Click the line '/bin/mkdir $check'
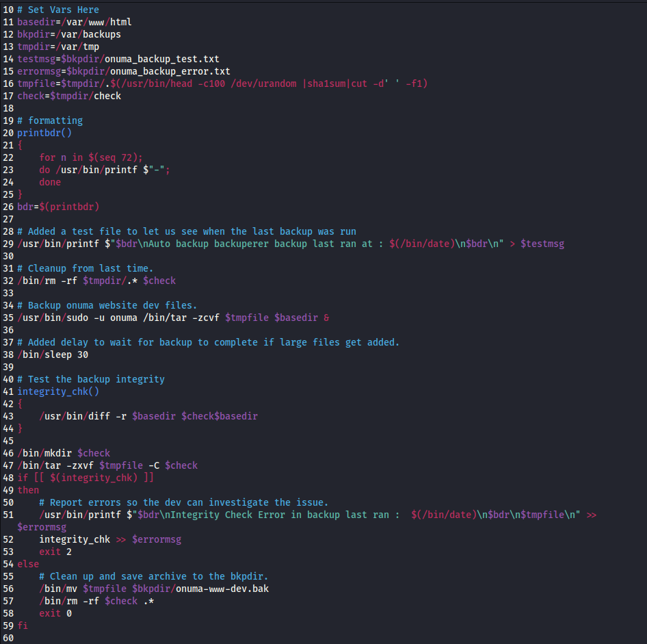 click(x=64, y=453)
